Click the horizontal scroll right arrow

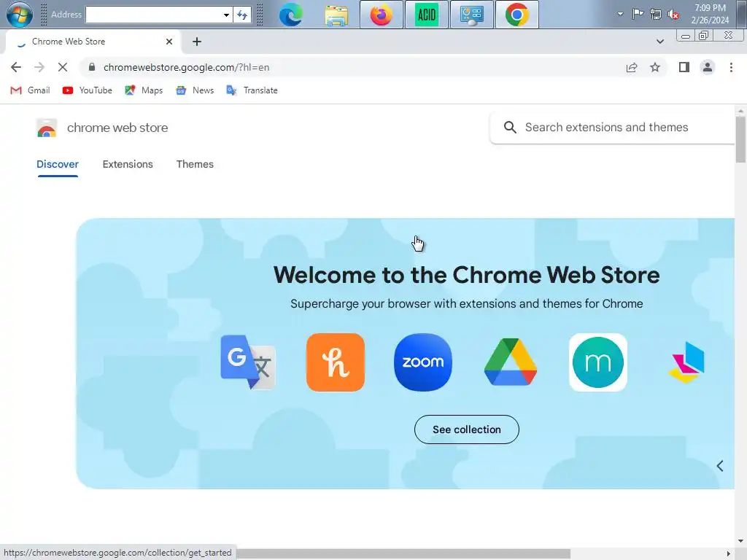coord(728,554)
